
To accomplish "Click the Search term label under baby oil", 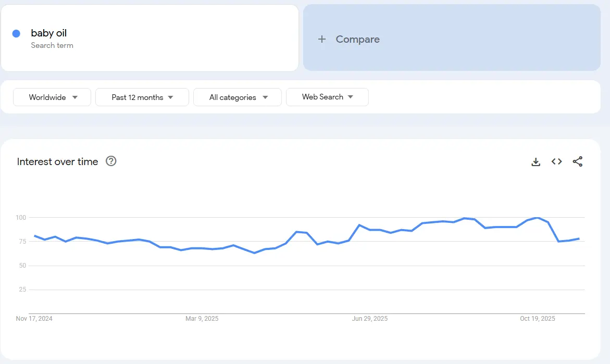I will (52, 45).
